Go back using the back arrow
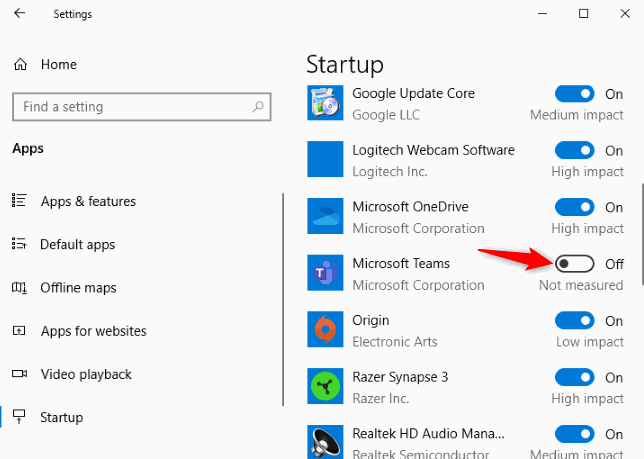 pyautogui.click(x=20, y=14)
